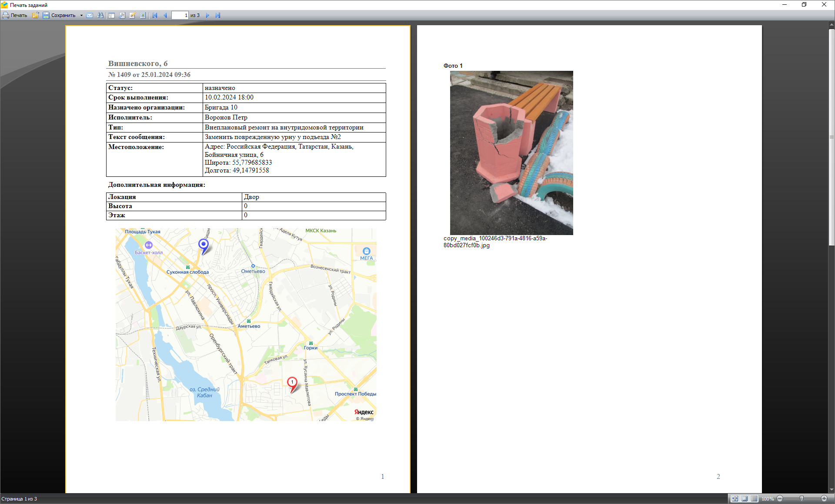The image size is (835, 504).
Task: Jump to the last page
Action: pos(218,15)
